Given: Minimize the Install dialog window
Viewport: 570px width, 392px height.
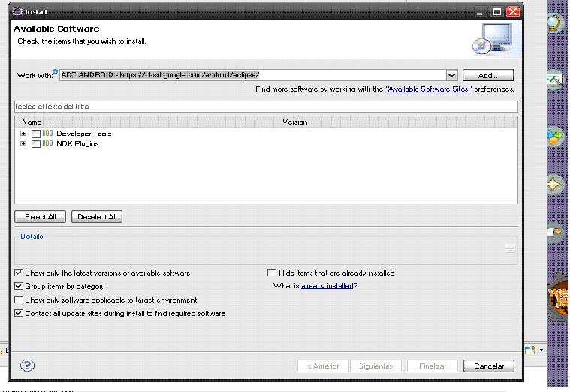Looking at the screenshot, I should coord(480,11).
